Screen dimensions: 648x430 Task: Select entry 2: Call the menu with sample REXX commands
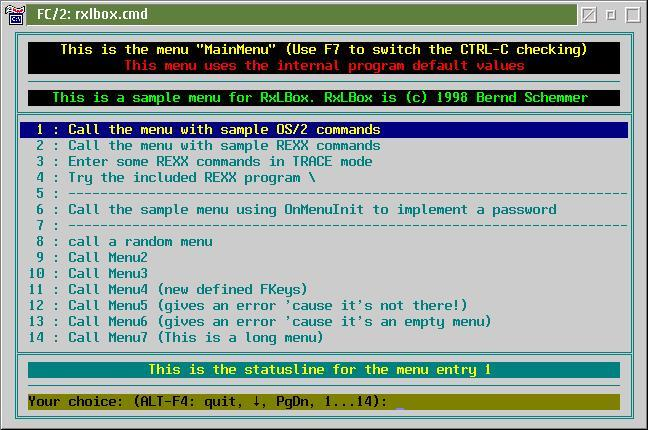point(324,146)
